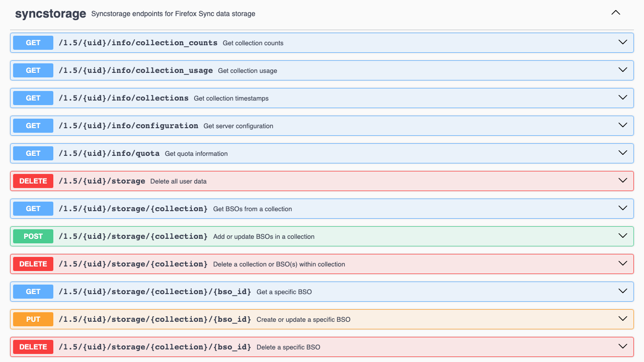
Task: Click the "Get BSOs from a collection" description
Action: coord(253,209)
